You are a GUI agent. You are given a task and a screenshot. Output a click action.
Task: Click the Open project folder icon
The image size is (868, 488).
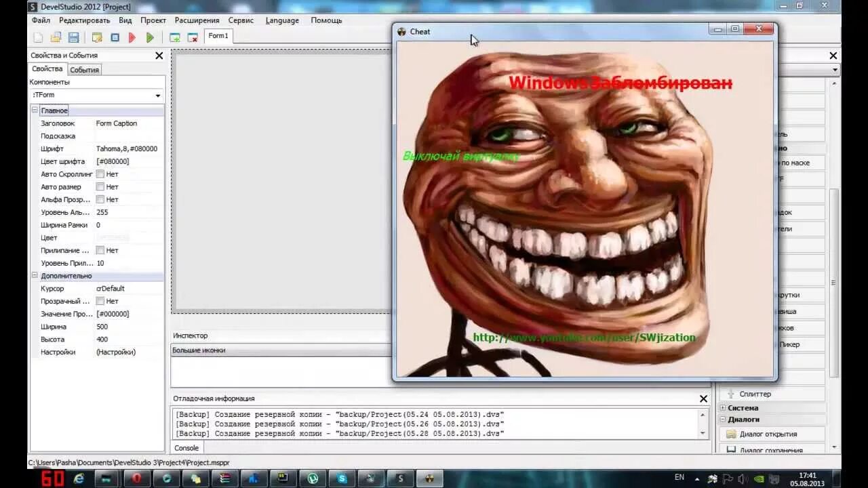(x=56, y=37)
